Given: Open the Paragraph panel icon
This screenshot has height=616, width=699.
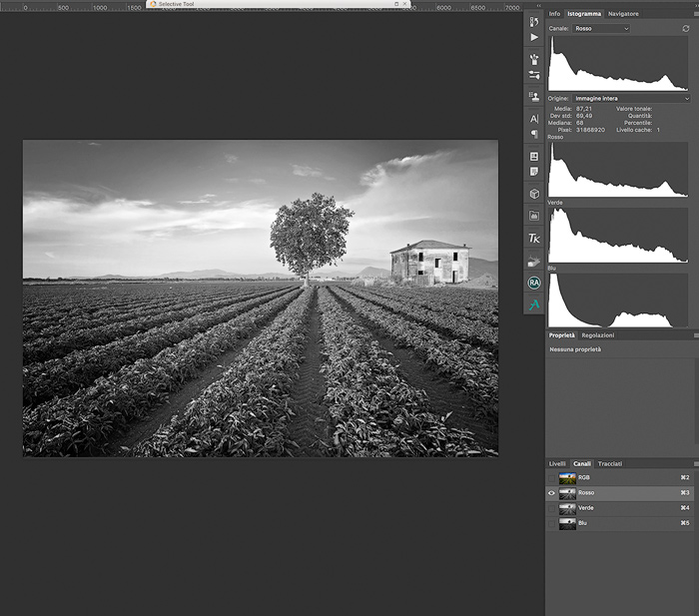Looking at the screenshot, I should [534, 134].
